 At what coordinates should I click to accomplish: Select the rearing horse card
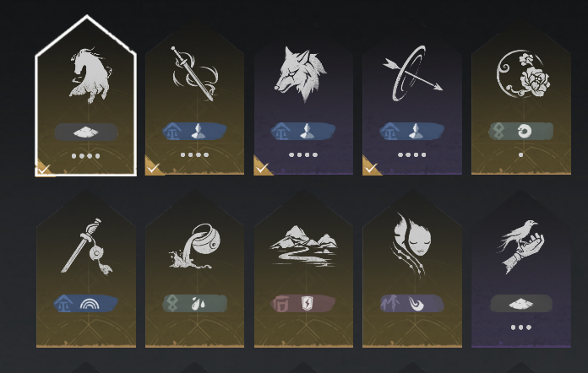[86, 96]
